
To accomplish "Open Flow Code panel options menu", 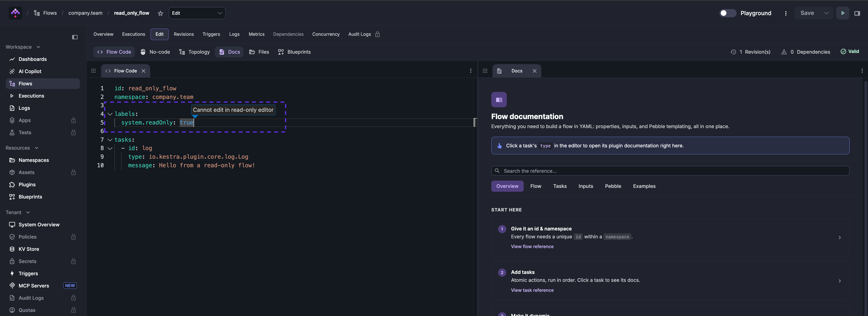I will point(471,71).
